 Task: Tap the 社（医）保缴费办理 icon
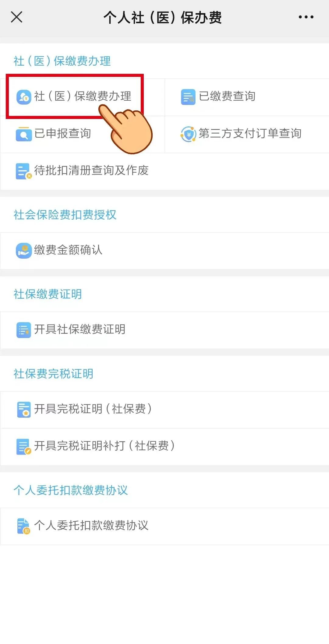click(x=24, y=97)
